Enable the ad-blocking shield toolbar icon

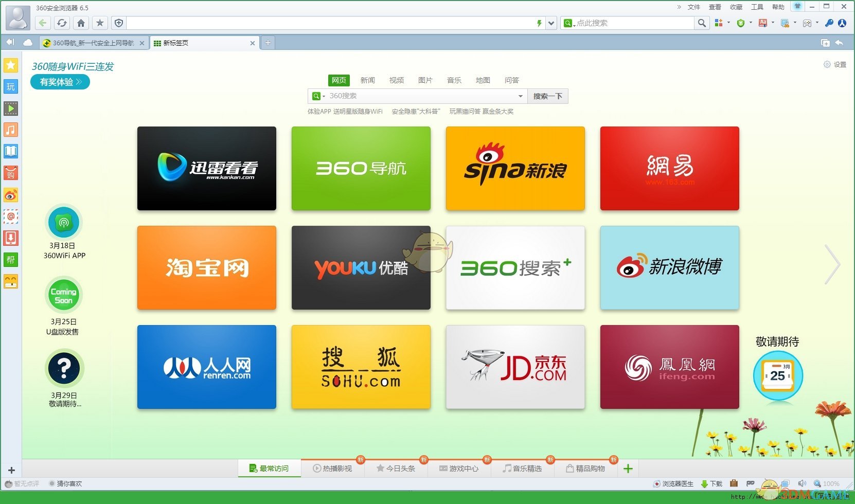[x=741, y=23]
